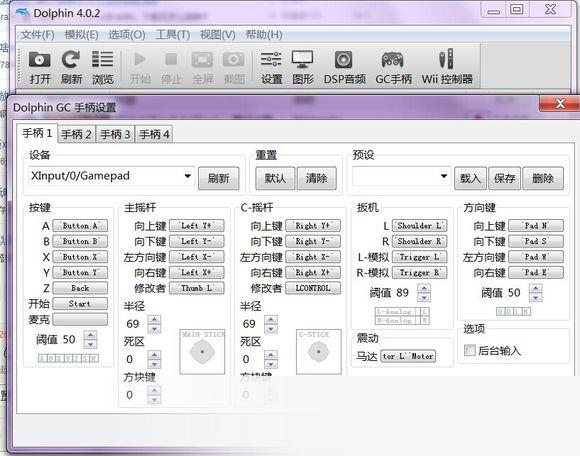Increase the 扳机 阈值 89 value
580x456 pixels.
[424, 288]
